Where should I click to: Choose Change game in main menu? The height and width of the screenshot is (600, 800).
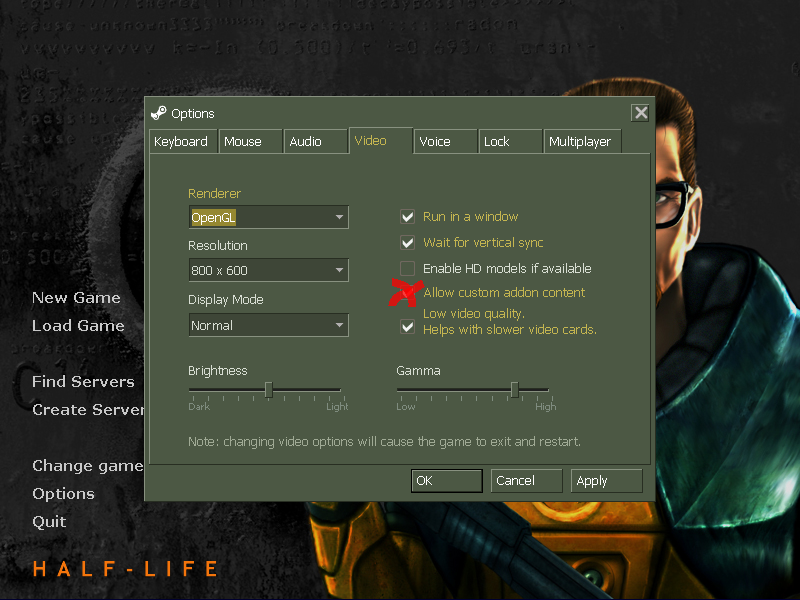pyautogui.click(x=87, y=466)
